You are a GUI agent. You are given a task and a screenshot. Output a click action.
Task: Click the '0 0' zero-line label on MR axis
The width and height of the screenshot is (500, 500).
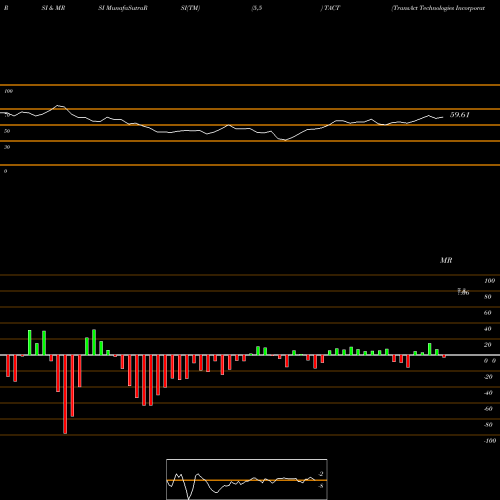[490, 361]
